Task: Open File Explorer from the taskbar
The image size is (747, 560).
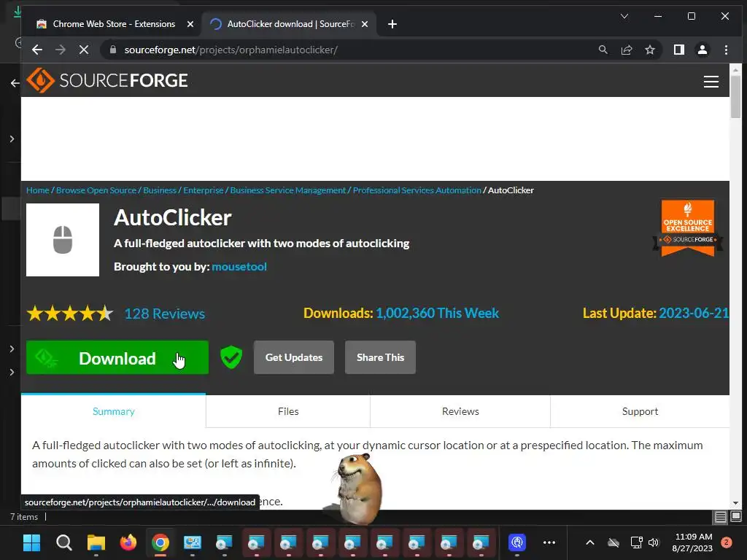Action: (96, 542)
